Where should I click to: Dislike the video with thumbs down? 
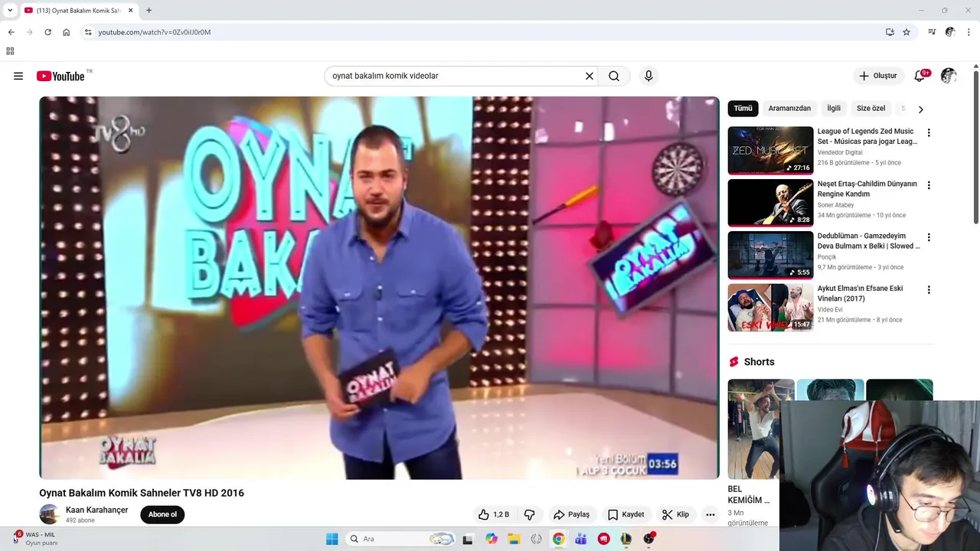[x=529, y=514]
